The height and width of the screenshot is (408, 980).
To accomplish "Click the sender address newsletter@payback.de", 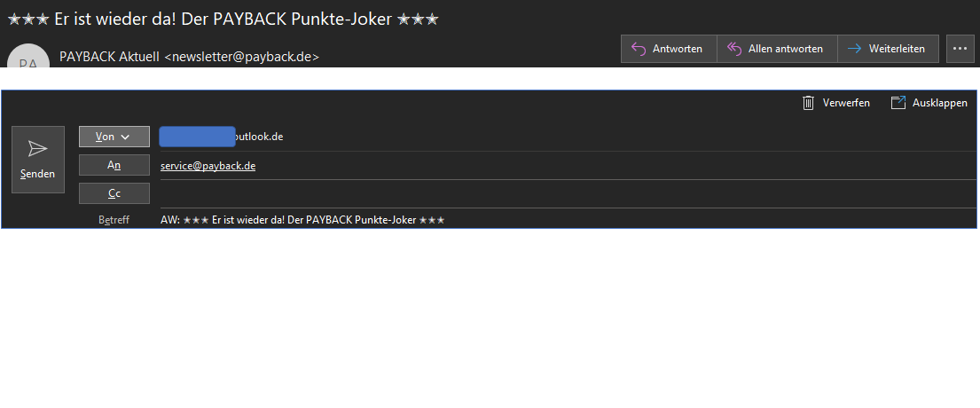I will (x=242, y=57).
